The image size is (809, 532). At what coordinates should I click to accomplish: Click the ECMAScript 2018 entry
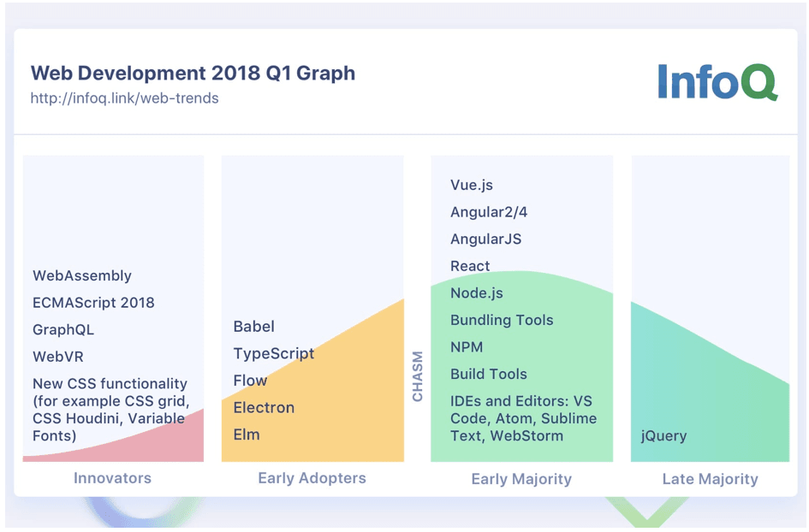94,303
